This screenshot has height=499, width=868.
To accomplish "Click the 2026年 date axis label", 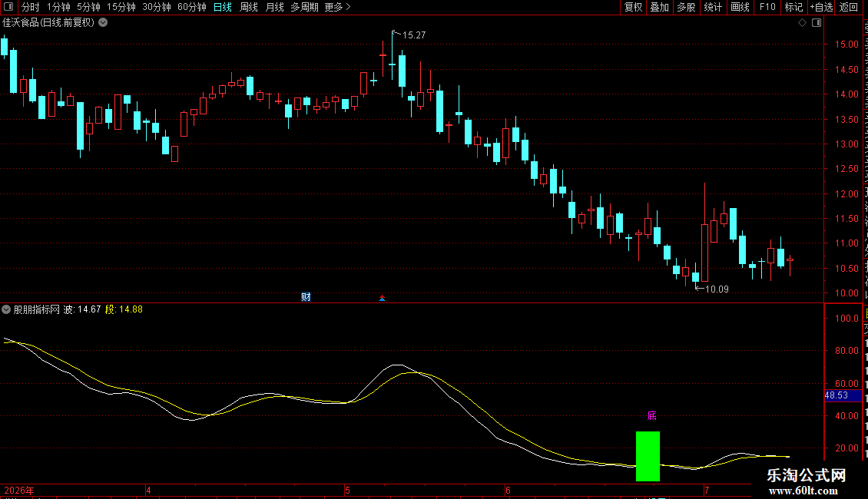I will tap(19, 490).
